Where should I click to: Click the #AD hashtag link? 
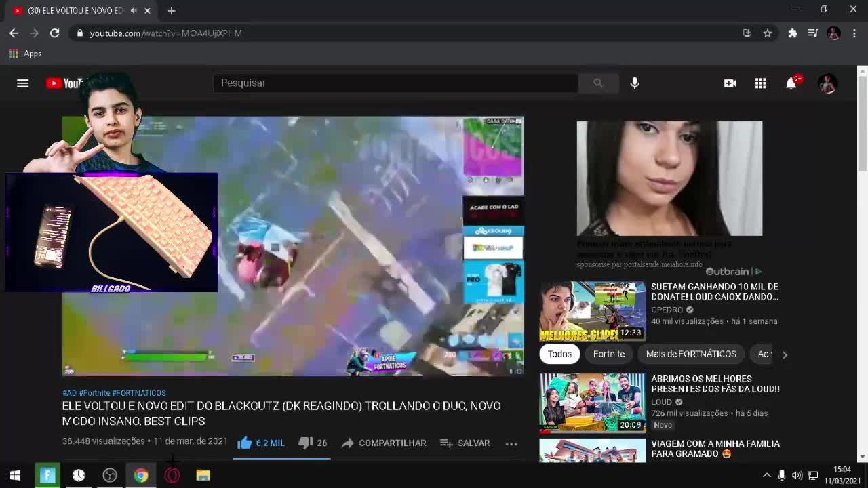click(x=69, y=393)
